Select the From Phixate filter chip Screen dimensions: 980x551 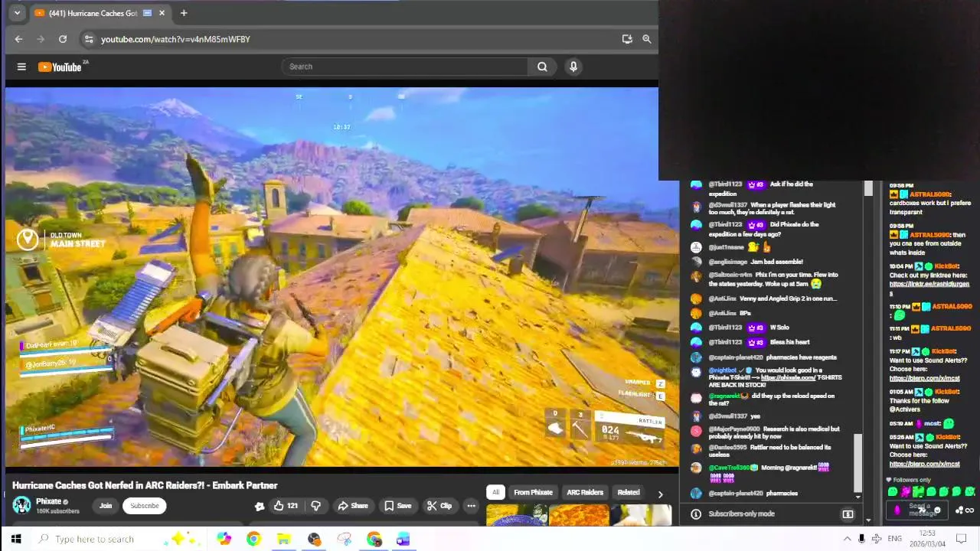[533, 493]
